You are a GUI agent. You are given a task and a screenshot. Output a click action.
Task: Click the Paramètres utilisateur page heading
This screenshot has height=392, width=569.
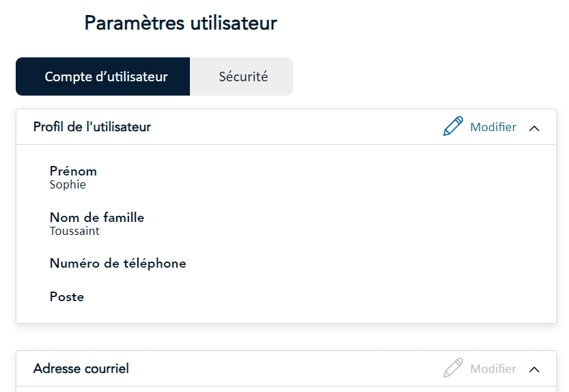pyautogui.click(x=181, y=23)
